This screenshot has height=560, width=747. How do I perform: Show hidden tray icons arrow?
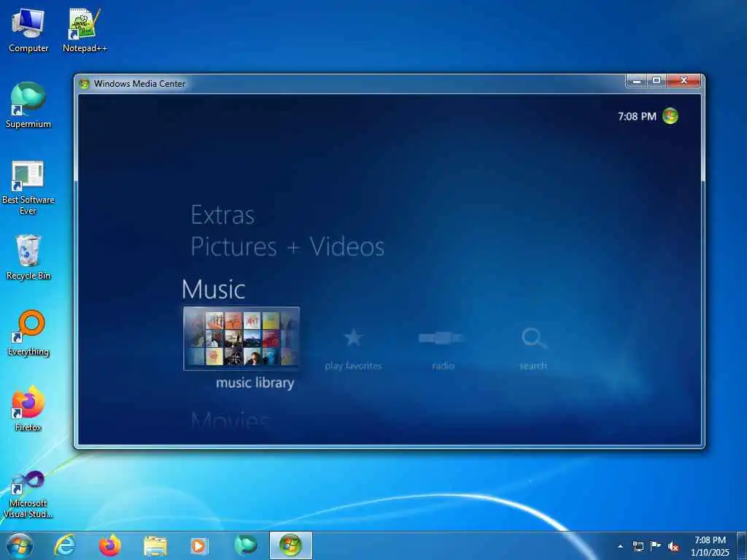[620, 546]
